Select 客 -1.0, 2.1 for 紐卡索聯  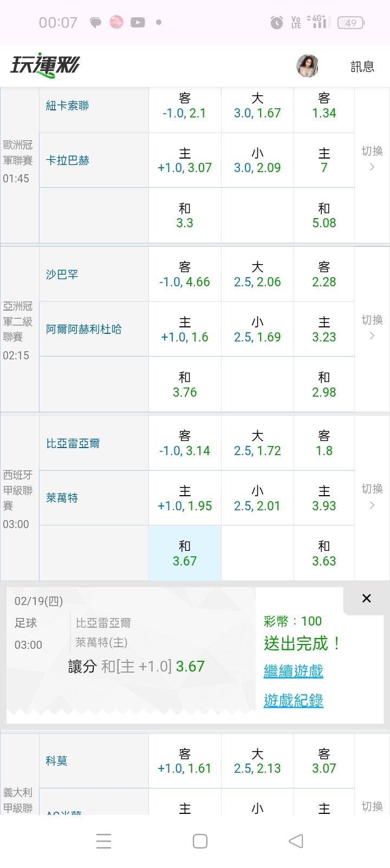[185, 106]
